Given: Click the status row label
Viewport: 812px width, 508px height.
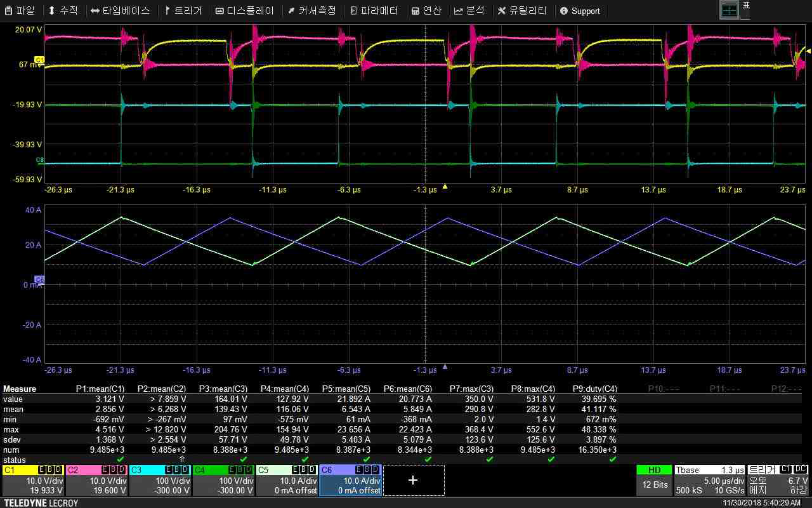Looking at the screenshot, I should (x=15, y=460).
